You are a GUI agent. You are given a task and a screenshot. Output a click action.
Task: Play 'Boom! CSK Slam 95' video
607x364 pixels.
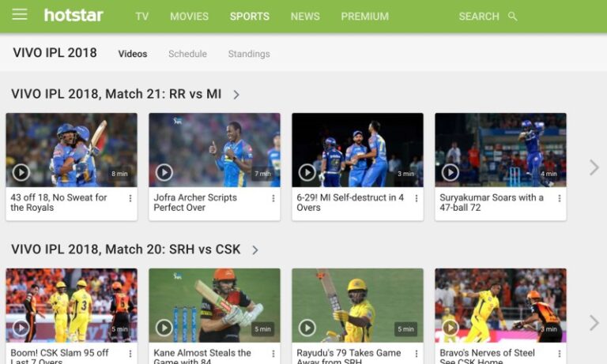[x=21, y=328]
